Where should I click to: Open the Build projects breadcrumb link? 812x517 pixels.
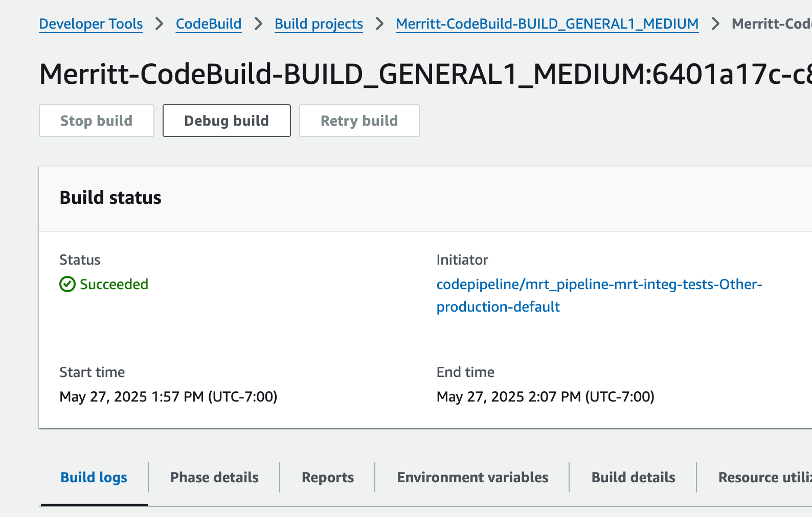[319, 24]
